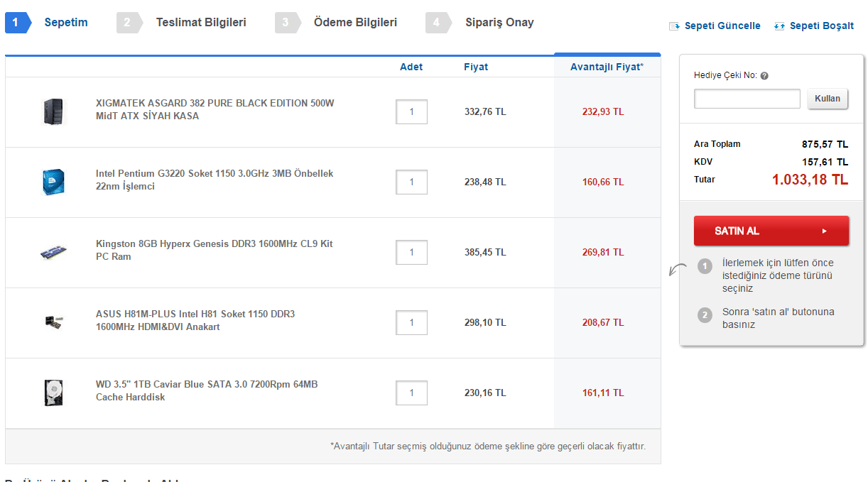Click the quantity box for XIGMATEK case
The width and height of the screenshot is (868, 482).
click(411, 111)
